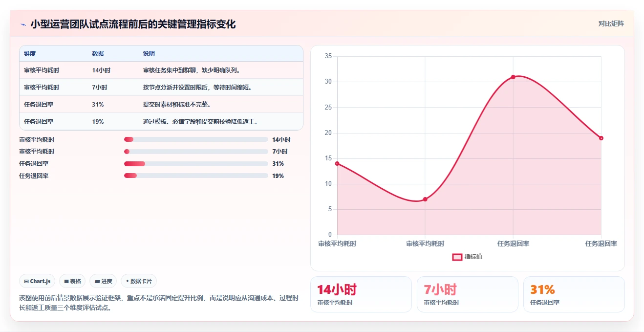Click the 19% value next to the progress bar

pyautogui.click(x=278, y=176)
